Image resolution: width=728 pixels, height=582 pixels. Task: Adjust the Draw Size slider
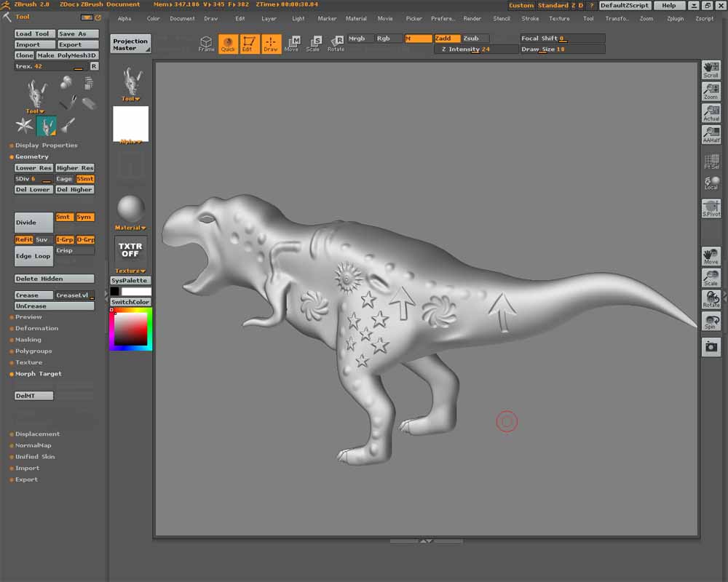(562, 49)
